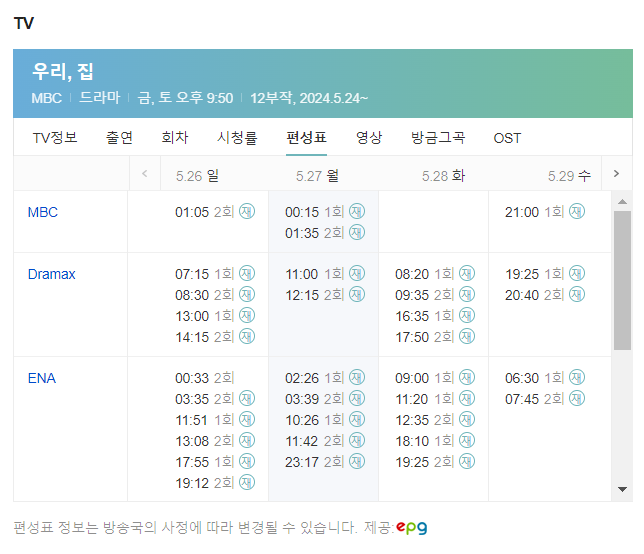Click rerun icon beside MBC 01:05 2회

click(247, 211)
